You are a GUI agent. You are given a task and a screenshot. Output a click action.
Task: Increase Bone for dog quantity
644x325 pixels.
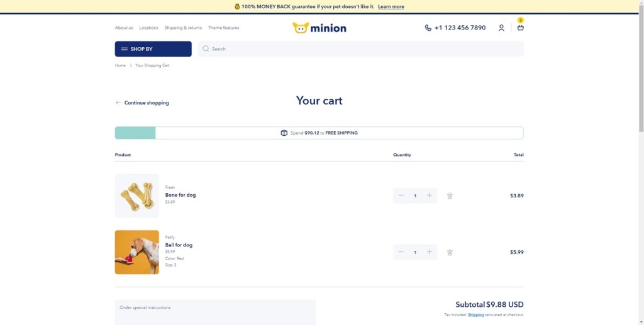(430, 196)
